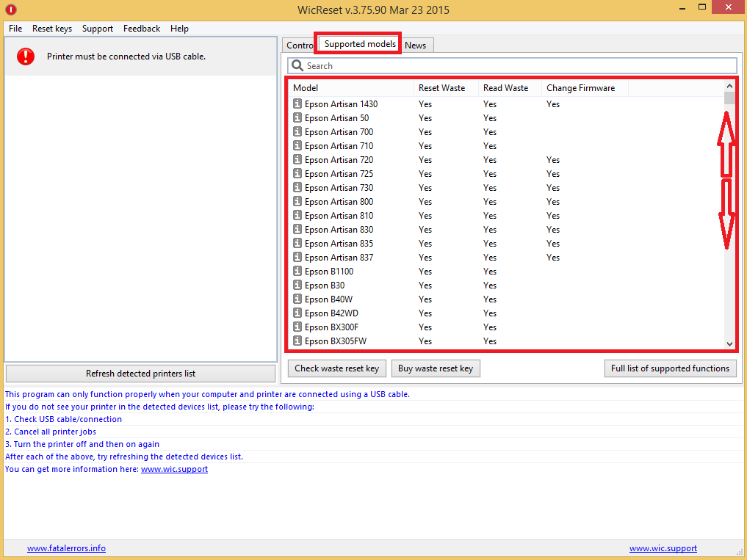The image size is (747, 560).
Task: Click info icon beside Epson Artisan 725
Action: click(x=297, y=173)
